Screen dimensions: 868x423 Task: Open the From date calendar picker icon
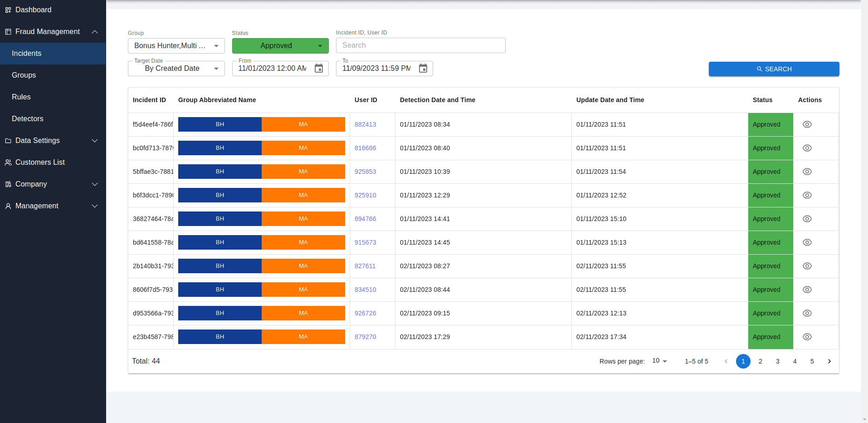pyautogui.click(x=319, y=69)
